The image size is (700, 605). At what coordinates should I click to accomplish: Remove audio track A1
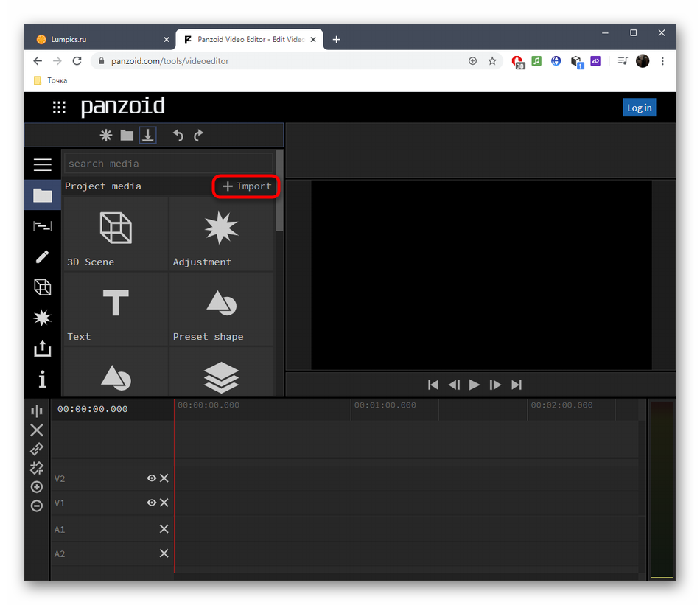tap(164, 529)
